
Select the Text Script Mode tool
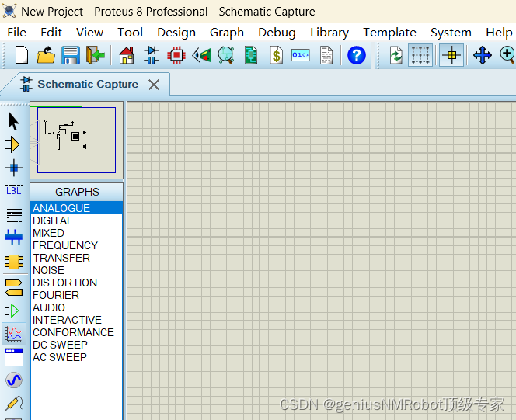click(x=14, y=214)
